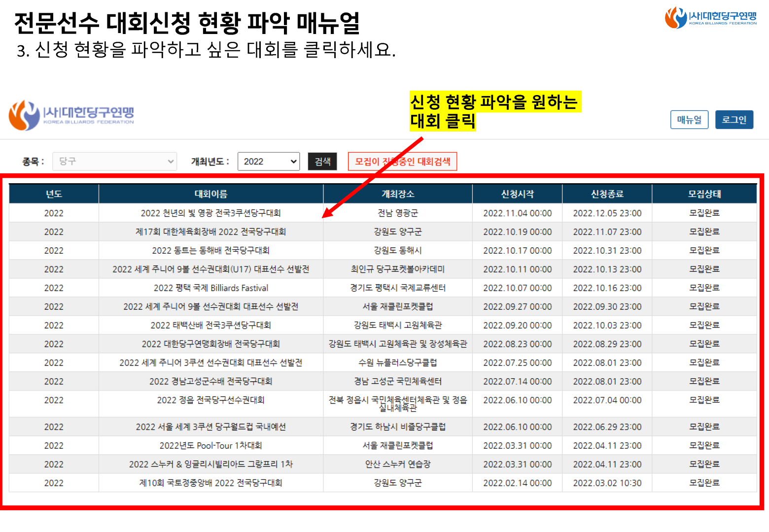Click the blue 로그인 button

[x=734, y=120]
